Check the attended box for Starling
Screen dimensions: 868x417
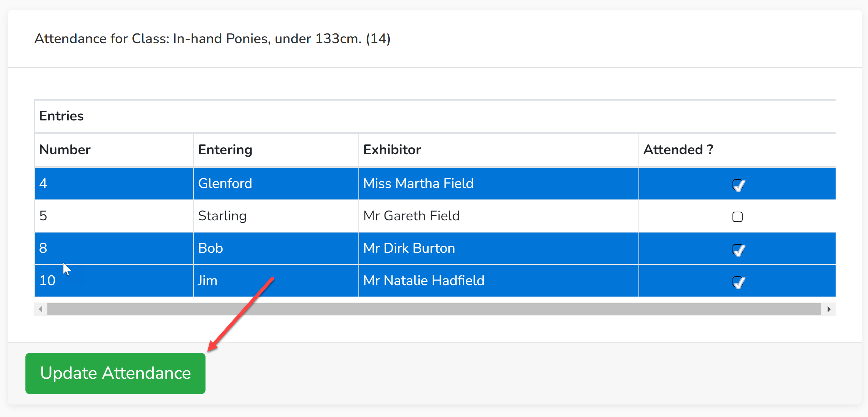(x=737, y=217)
